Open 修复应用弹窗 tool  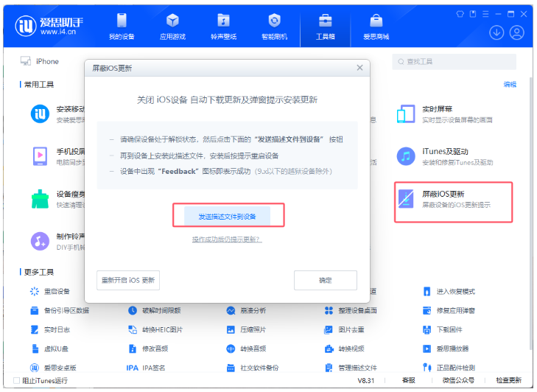(x=449, y=310)
